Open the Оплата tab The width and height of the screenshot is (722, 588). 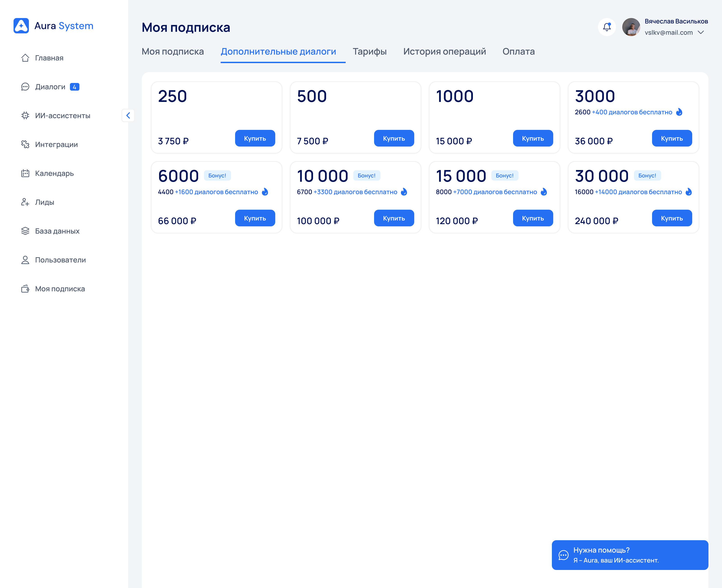(518, 51)
